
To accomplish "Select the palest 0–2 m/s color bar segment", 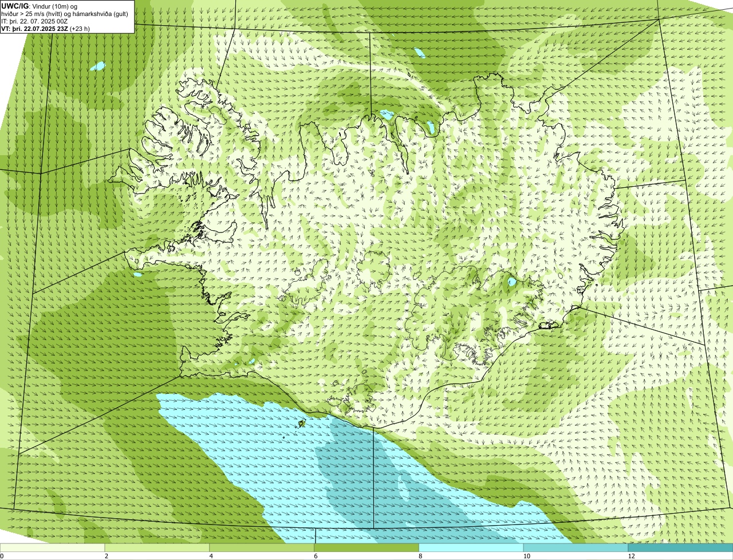I will pos(53,547).
